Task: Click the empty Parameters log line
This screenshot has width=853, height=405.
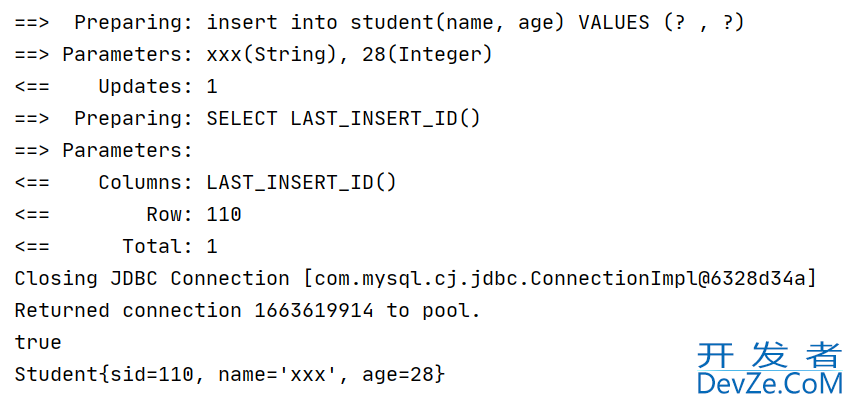Action: pyautogui.click(x=104, y=150)
